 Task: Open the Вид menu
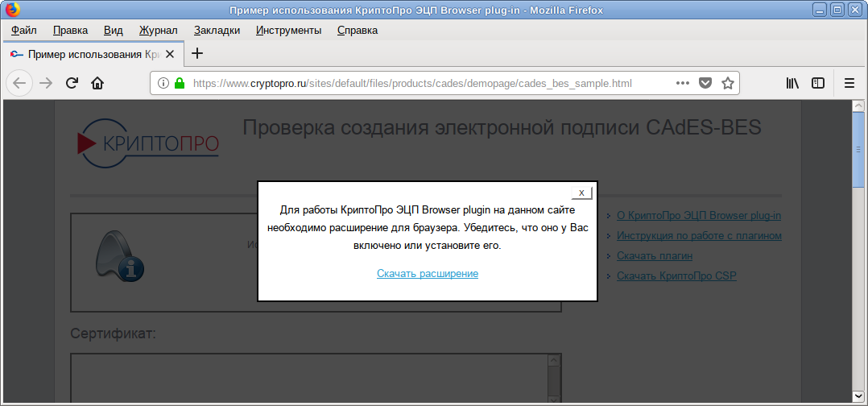114,31
